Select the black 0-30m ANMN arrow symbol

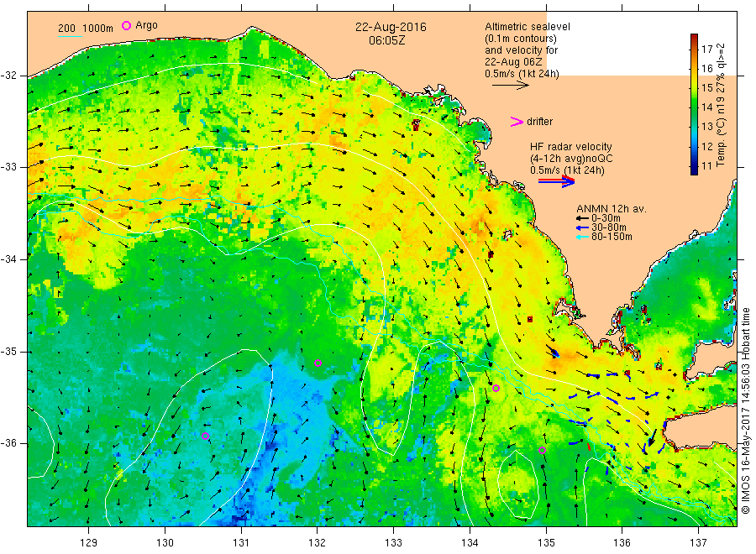582,218
